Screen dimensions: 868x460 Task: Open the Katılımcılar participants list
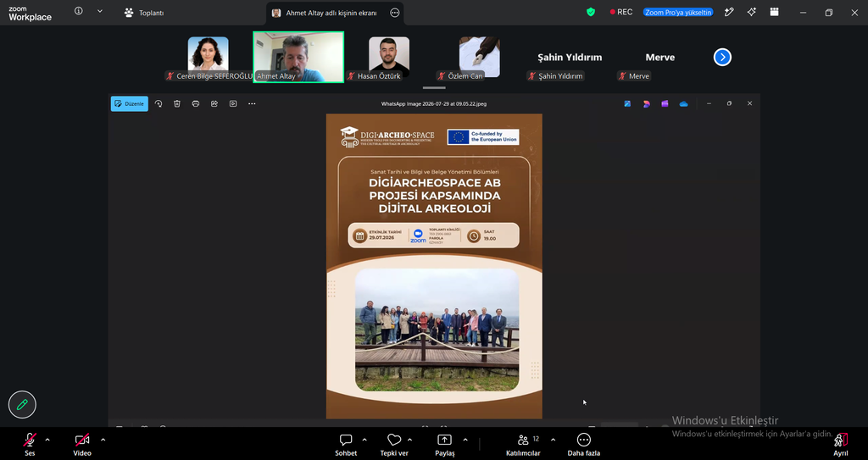coord(523,445)
